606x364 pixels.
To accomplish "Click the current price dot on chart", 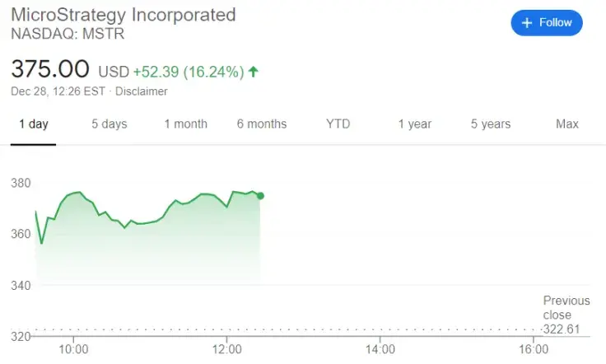I will click(x=260, y=196).
